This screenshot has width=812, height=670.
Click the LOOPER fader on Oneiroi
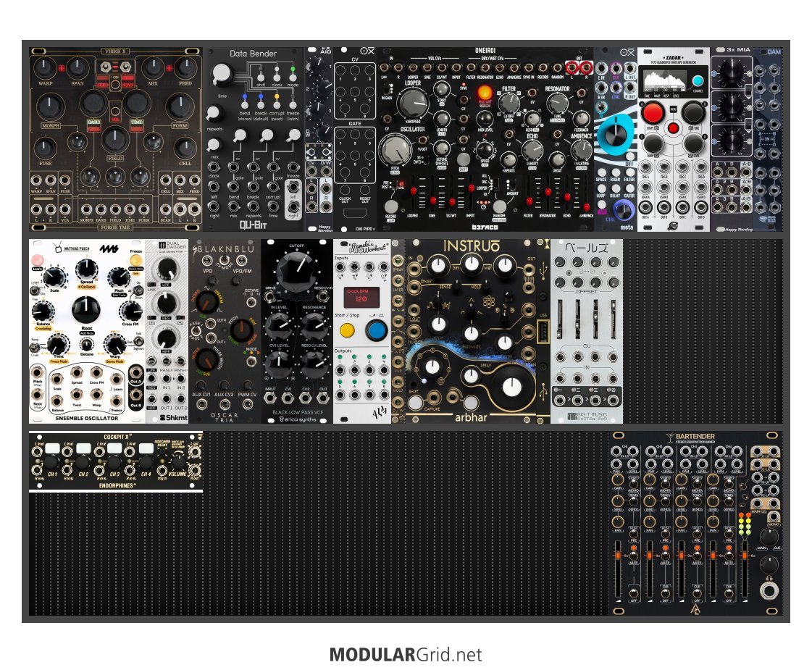414,191
